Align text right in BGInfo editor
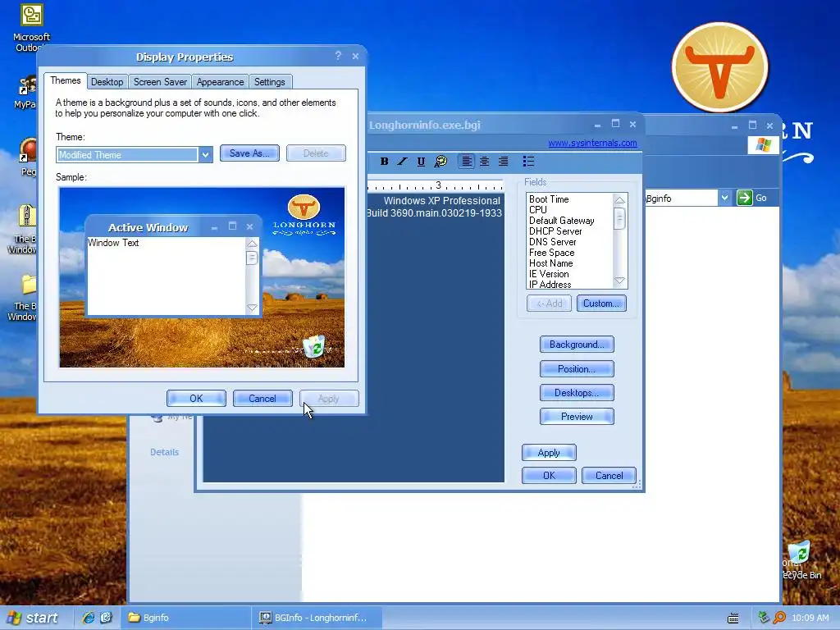840x630 pixels. coord(503,162)
